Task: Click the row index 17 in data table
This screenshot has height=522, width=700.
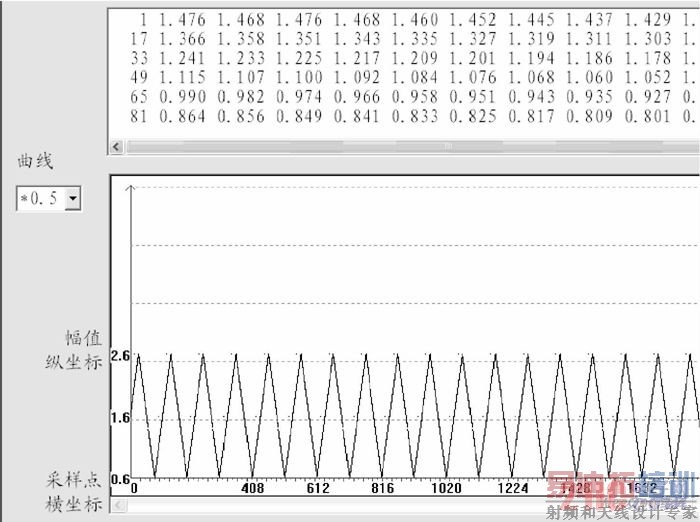Action: [139, 39]
